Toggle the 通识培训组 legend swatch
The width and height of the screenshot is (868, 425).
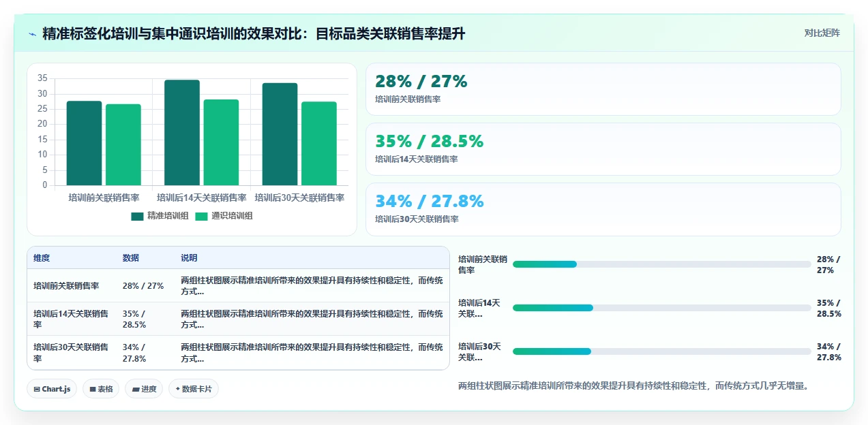201,216
